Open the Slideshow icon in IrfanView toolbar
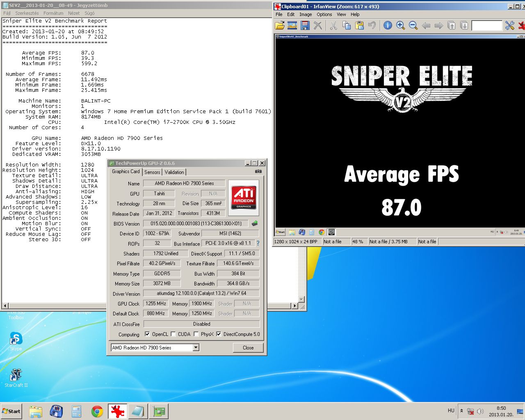This screenshot has height=420, width=525. [x=292, y=25]
